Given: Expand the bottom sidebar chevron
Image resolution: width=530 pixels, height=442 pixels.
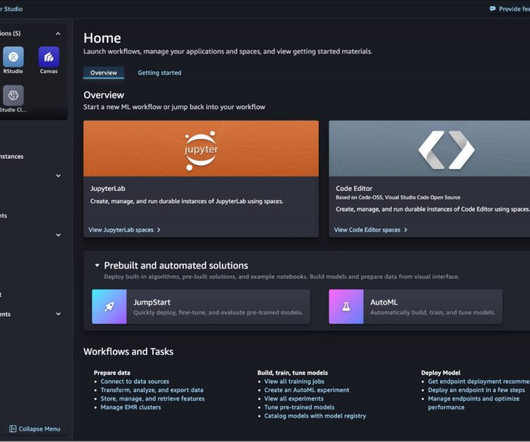Looking at the screenshot, I should [58, 314].
